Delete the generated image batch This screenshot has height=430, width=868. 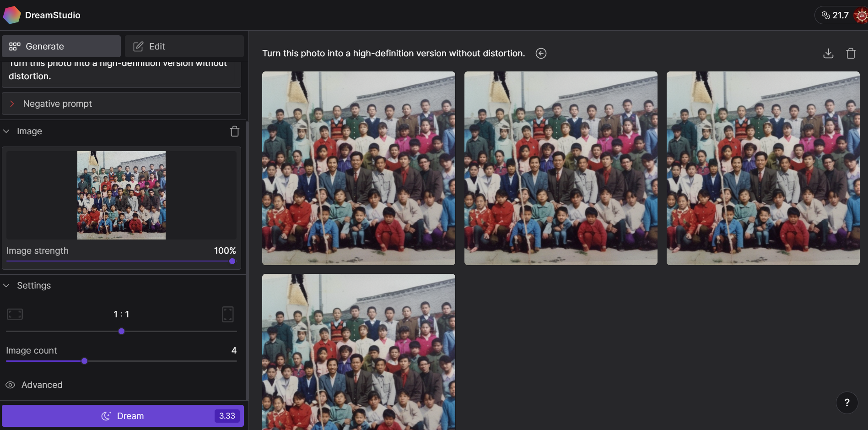(851, 54)
